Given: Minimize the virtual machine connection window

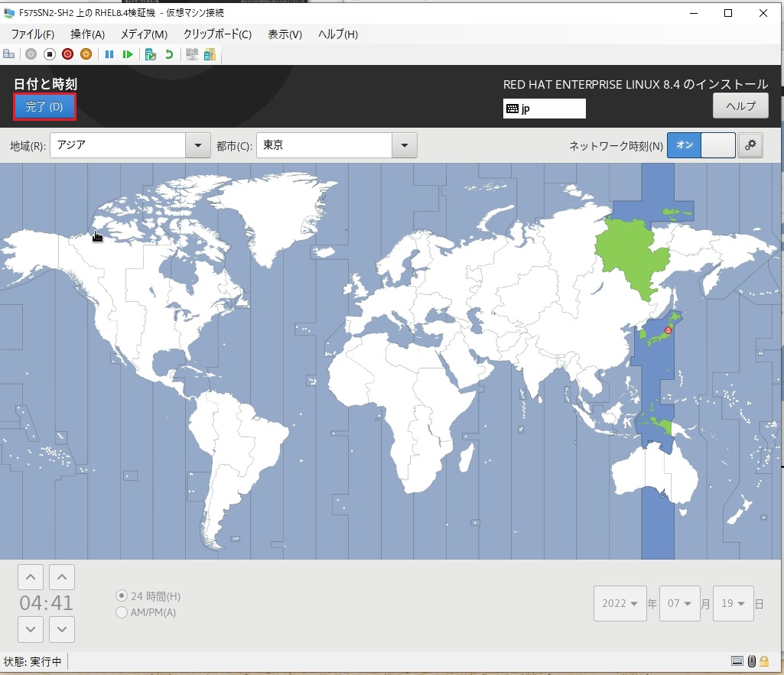Looking at the screenshot, I should coord(694,13).
